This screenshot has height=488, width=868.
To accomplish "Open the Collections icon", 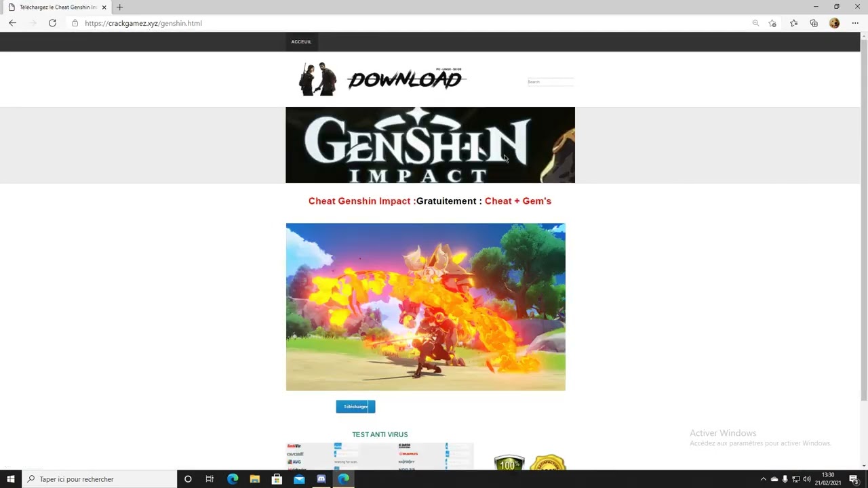I will [x=814, y=23].
